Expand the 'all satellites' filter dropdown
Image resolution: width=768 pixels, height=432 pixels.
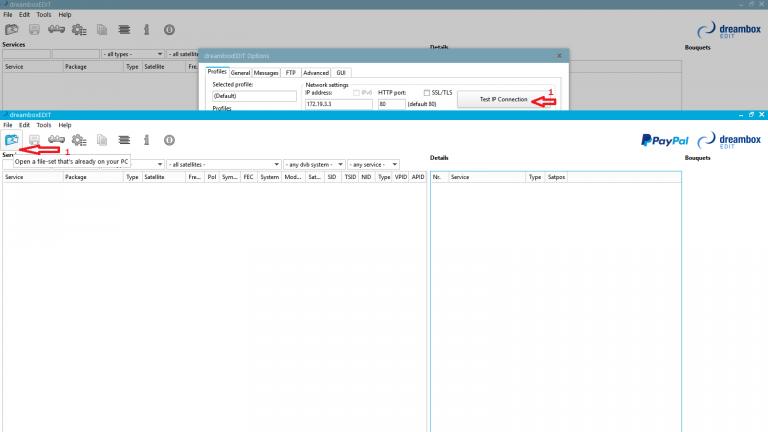222,164
